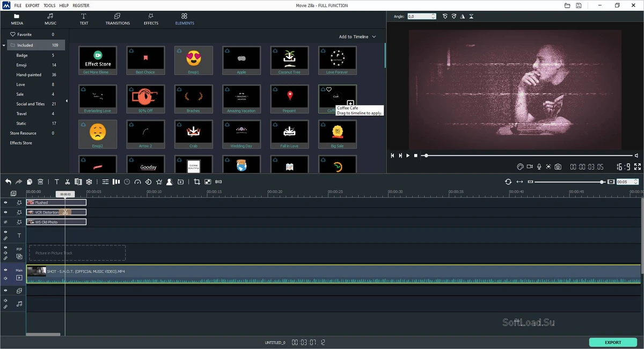Play the preview video

click(x=407, y=156)
